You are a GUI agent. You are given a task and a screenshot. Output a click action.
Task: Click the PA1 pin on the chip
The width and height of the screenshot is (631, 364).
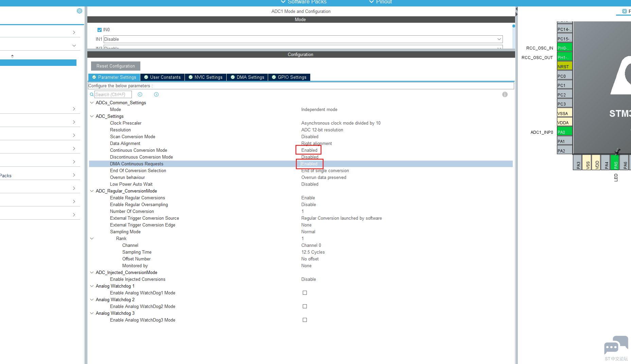click(x=564, y=141)
